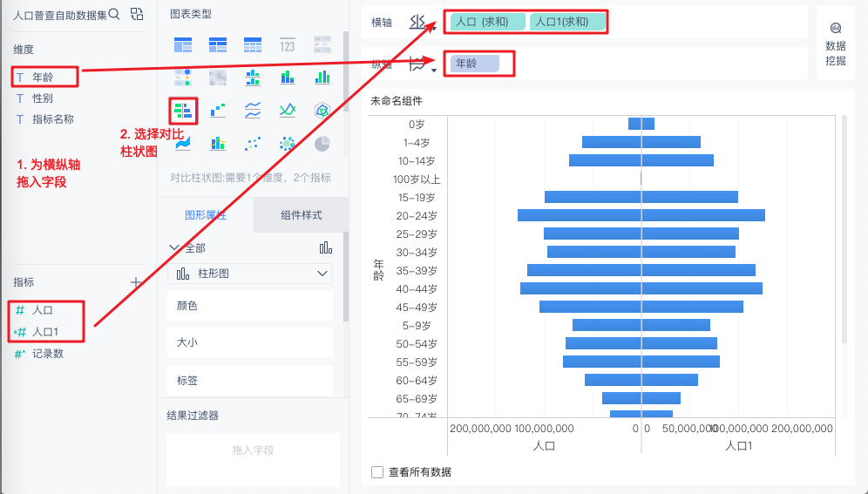Click the 100岁以上 age label
The height and width of the screenshot is (494, 868).
(417, 179)
